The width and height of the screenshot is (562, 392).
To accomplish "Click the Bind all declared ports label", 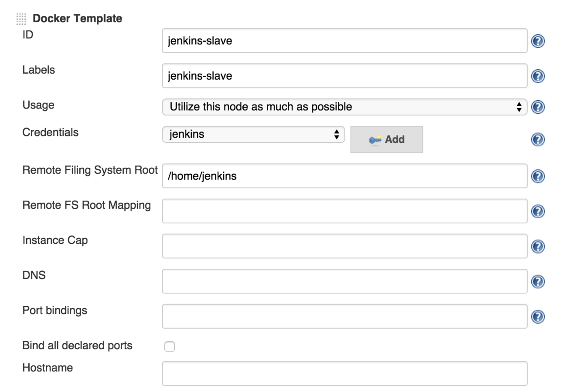I will click(x=78, y=346).
